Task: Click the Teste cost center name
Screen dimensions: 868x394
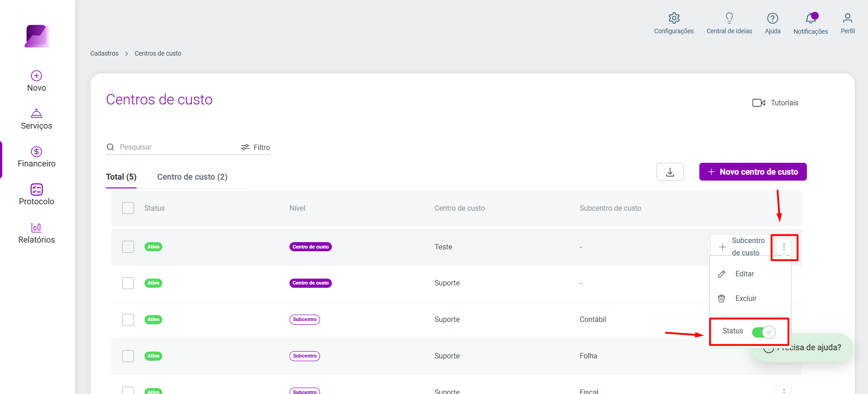Action: (x=443, y=247)
